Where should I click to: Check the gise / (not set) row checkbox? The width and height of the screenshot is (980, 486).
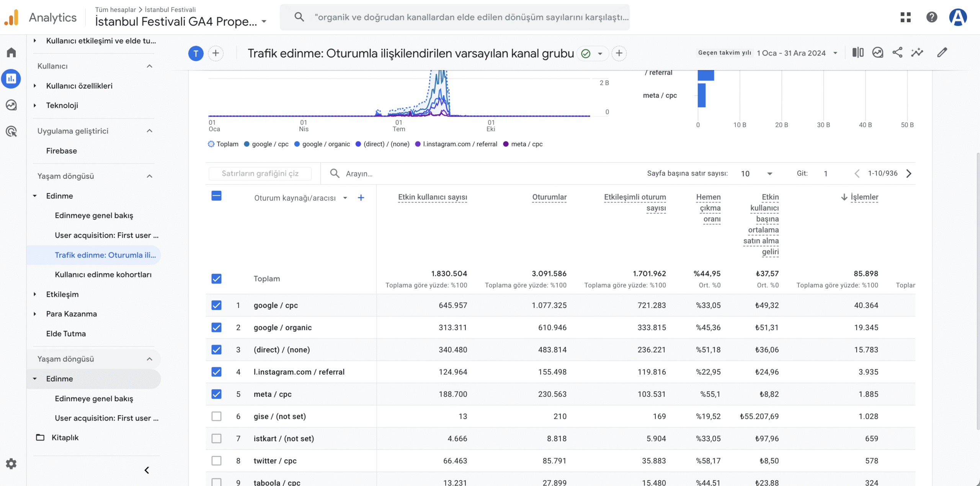(216, 416)
